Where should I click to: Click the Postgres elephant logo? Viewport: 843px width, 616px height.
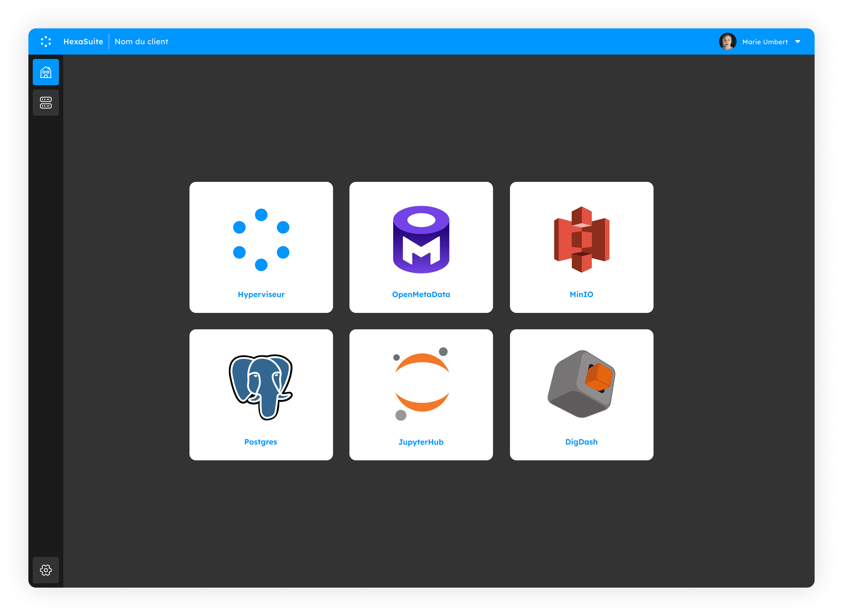tap(261, 387)
